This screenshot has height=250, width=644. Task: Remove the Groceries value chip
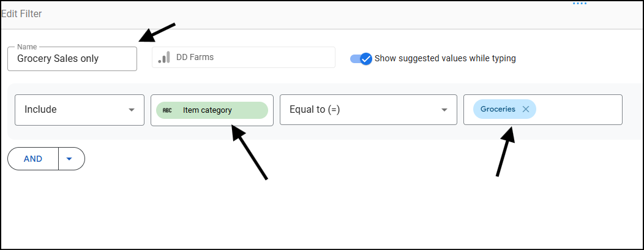(x=525, y=109)
